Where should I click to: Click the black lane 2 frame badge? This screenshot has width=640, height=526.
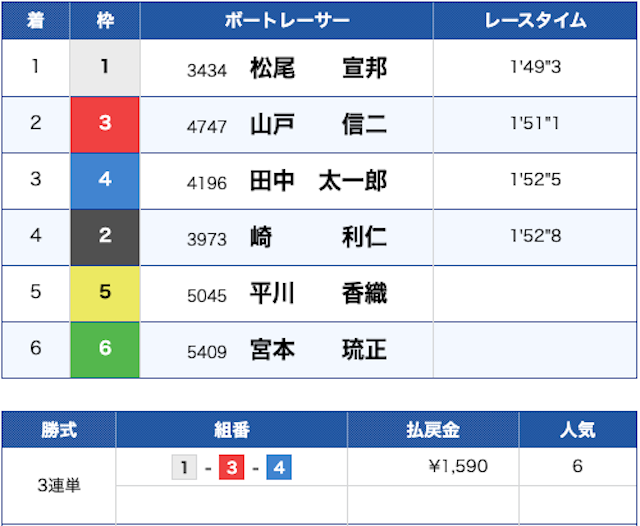coord(105,237)
